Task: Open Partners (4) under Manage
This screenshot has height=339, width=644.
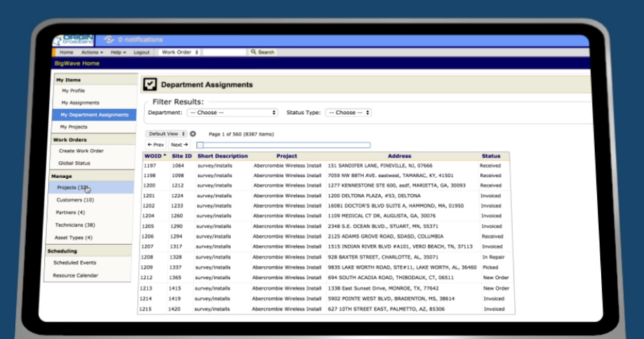Action: pyautogui.click(x=70, y=212)
